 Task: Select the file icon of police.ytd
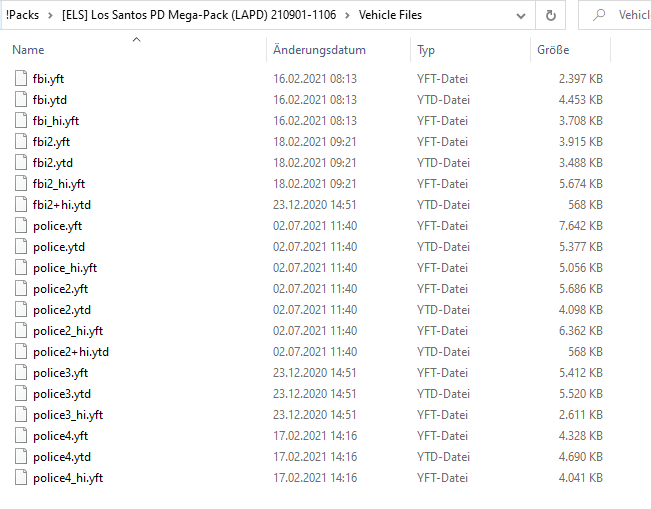[x=21, y=246]
